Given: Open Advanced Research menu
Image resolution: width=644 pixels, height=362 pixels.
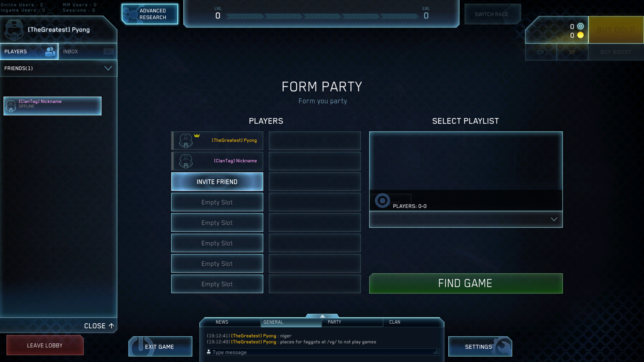Looking at the screenshot, I should [150, 14].
